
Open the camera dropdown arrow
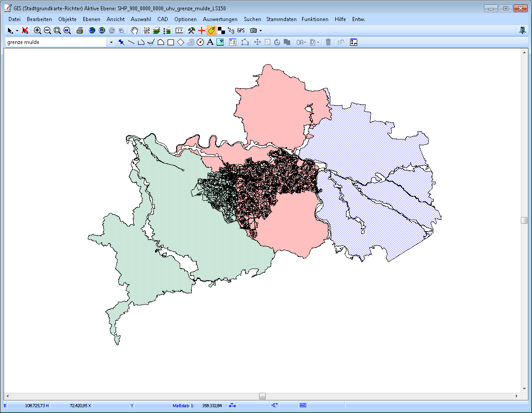pyautogui.click(x=260, y=30)
